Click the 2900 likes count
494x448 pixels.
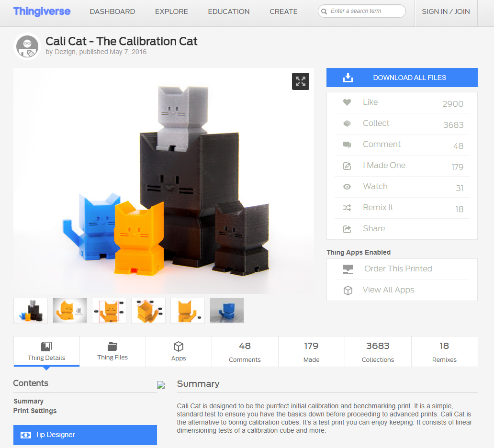click(453, 104)
